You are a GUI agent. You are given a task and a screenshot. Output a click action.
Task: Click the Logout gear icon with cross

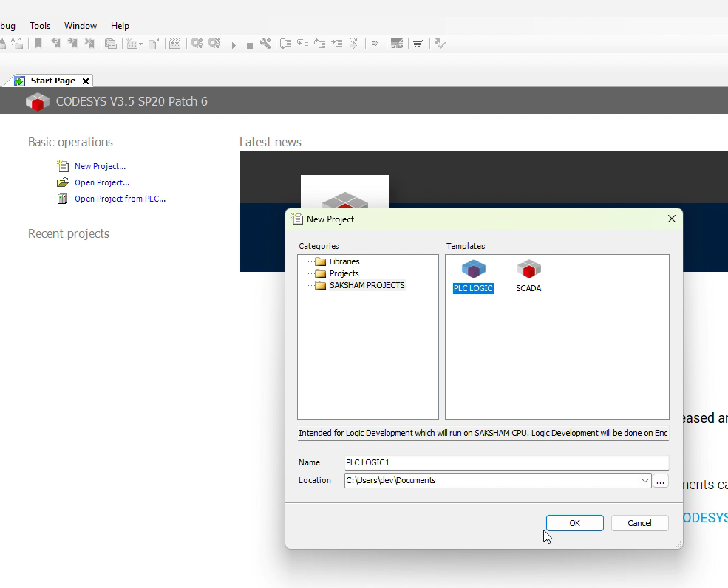tap(214, 44)
